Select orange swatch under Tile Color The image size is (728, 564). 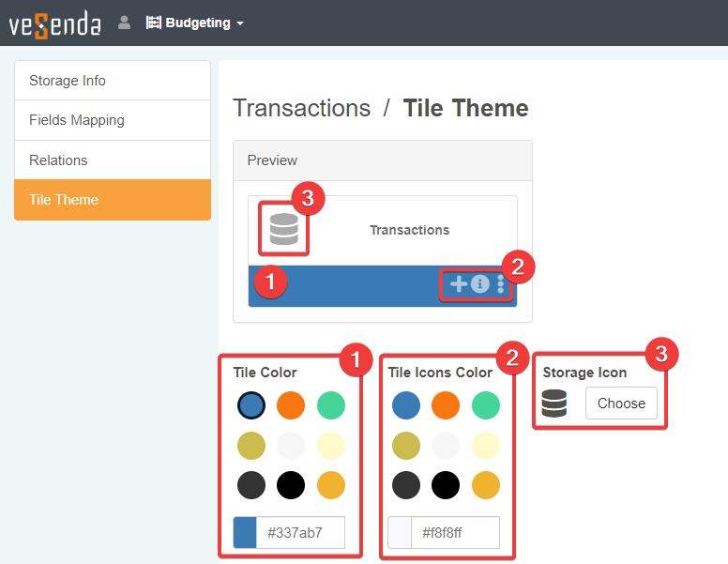point(291,405)
